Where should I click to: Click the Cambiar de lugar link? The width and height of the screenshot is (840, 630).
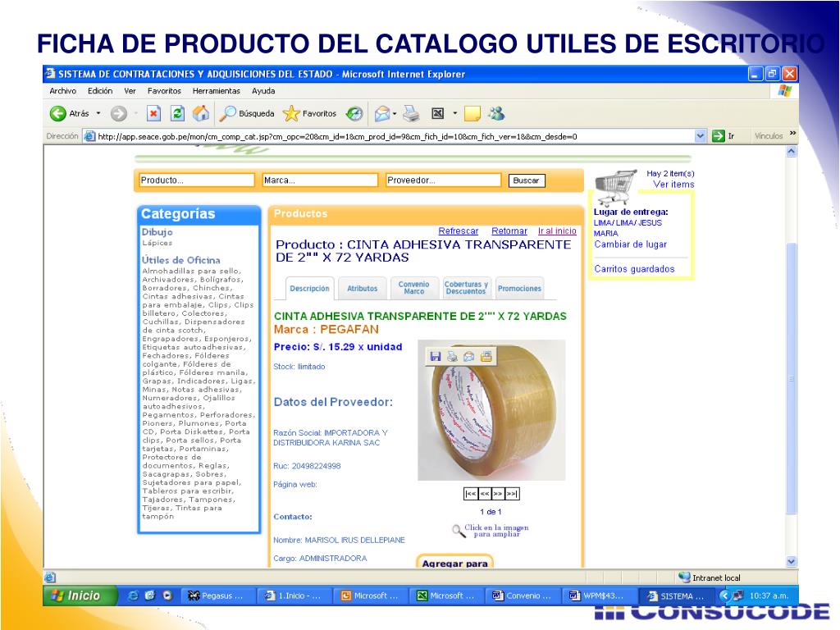click(631, 244)
